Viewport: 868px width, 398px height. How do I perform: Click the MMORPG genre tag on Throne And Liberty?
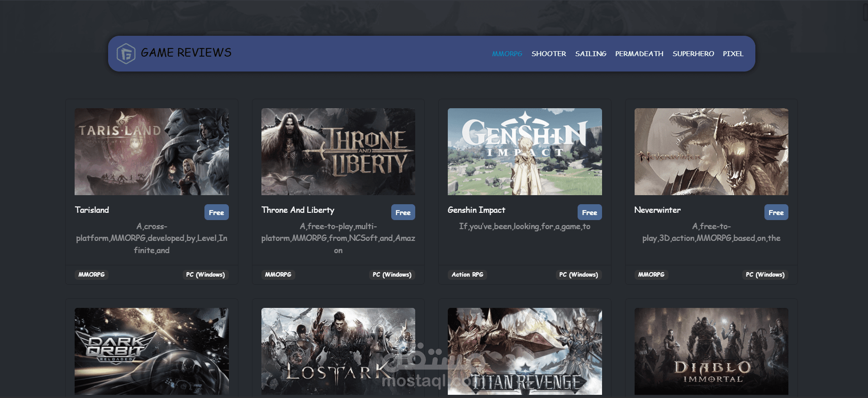click(x=278, y=274)
